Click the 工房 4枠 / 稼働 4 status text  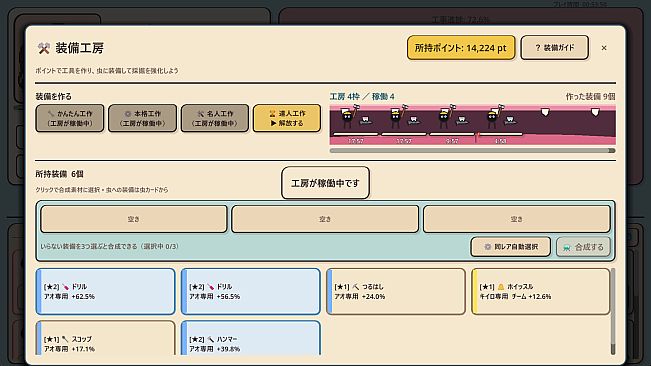362,97
